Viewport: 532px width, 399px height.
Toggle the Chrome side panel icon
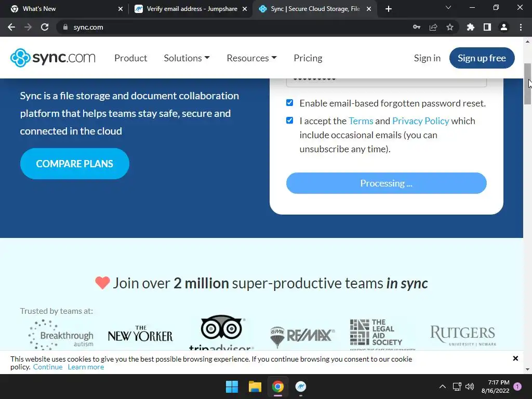pos(487,27)
